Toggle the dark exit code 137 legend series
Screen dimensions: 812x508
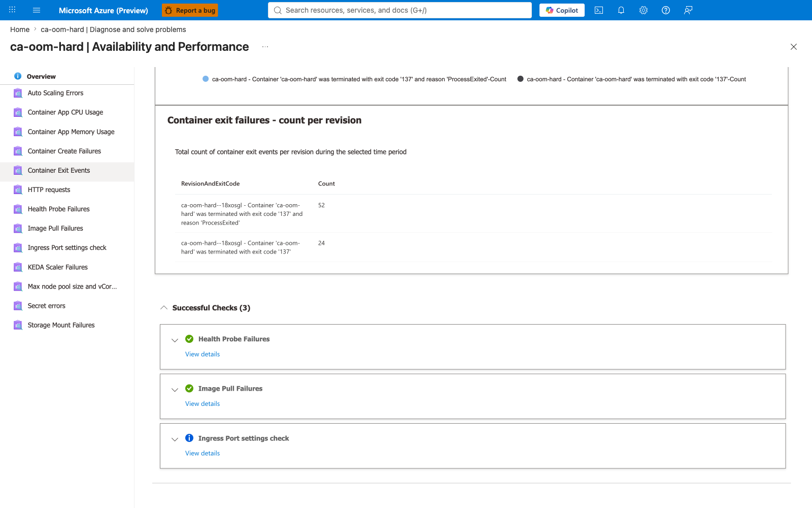click(x=631, y=79)
